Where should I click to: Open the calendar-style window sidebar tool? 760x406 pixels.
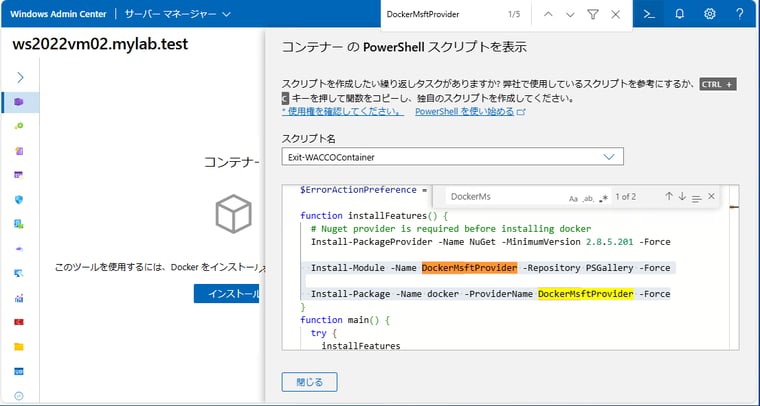coord(19,175)
